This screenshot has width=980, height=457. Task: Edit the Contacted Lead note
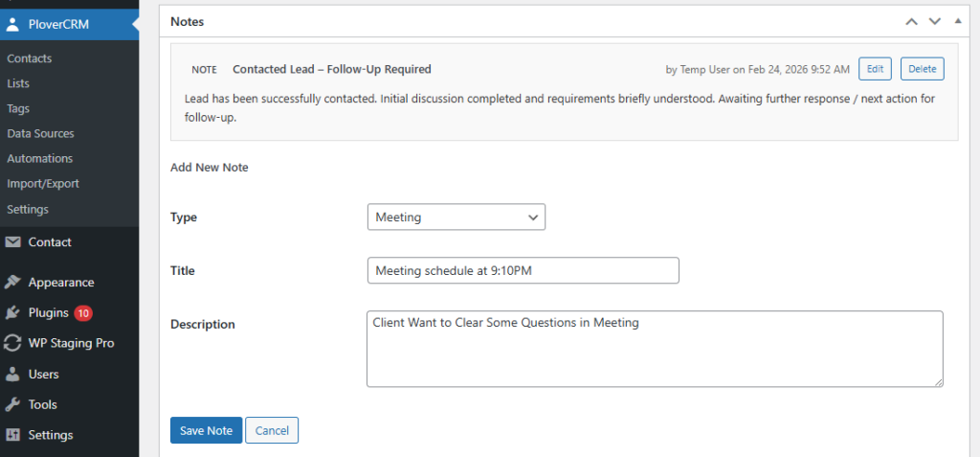875,69
